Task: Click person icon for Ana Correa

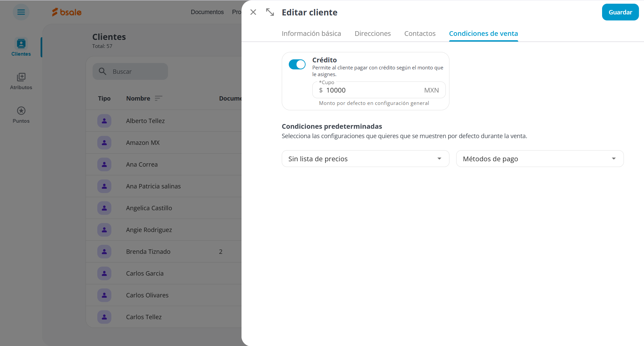Action: (104, 164)
